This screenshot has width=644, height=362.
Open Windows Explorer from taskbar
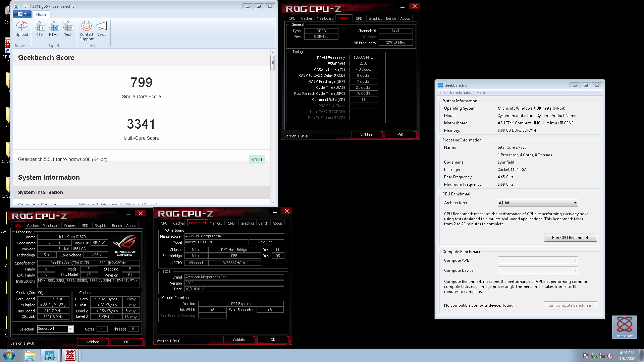pyautogui.click(x=30, y=355)
